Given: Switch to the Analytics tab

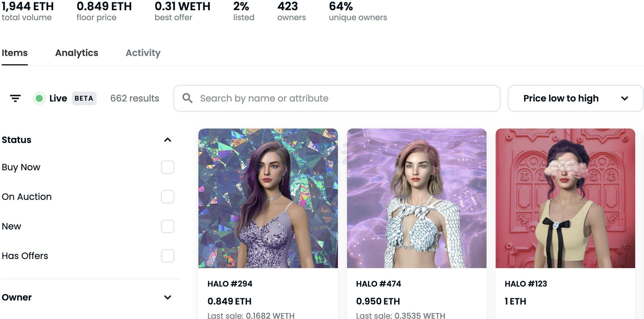Looking at the screenshot, I should tap(77, 53).
